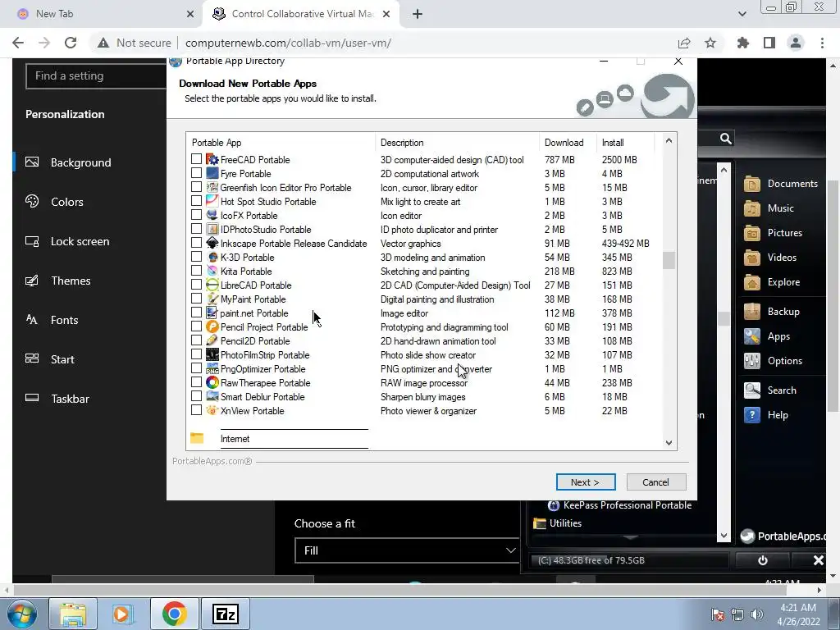
Task: Open 7-Zip from the taskbar
Action: [226, 614]
